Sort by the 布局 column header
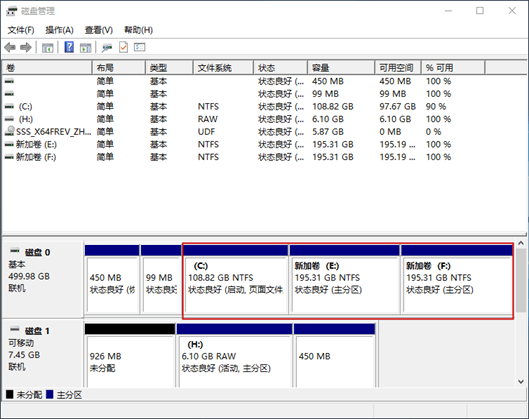Viewport: 529px width, 419px height. click(x=119, y=68)
